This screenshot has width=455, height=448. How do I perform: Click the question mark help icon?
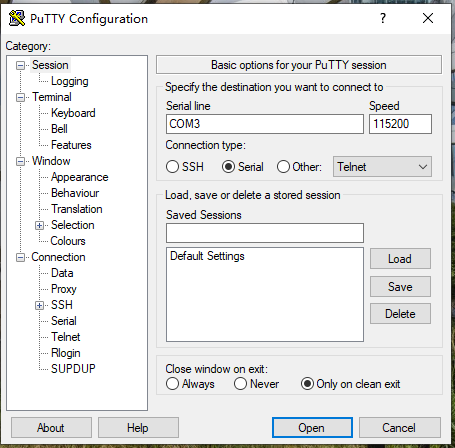pyautogui.click(x=383, y=18)
